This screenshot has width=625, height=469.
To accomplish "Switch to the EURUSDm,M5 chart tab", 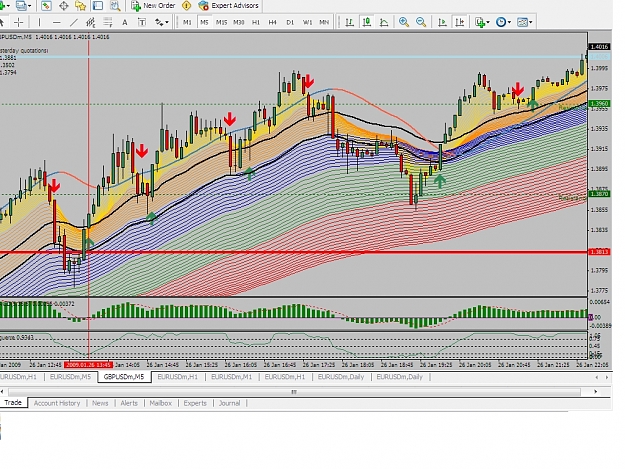I will pyautogui.click(x=71, y=377).
